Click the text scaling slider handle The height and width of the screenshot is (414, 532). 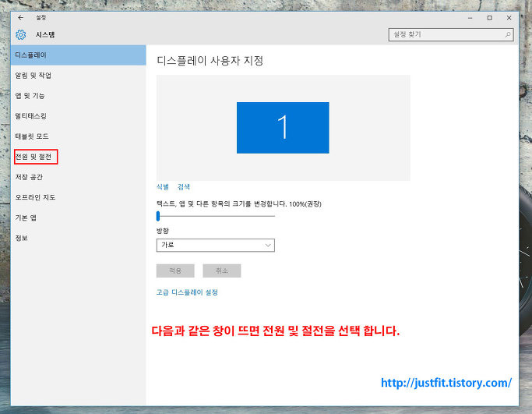(x=158, y=216)
